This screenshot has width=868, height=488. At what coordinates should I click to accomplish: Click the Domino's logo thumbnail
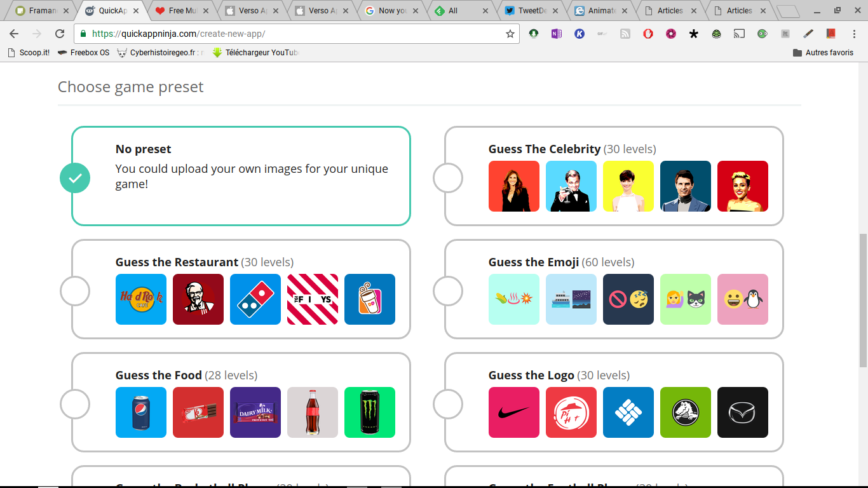tap(255, 299)
